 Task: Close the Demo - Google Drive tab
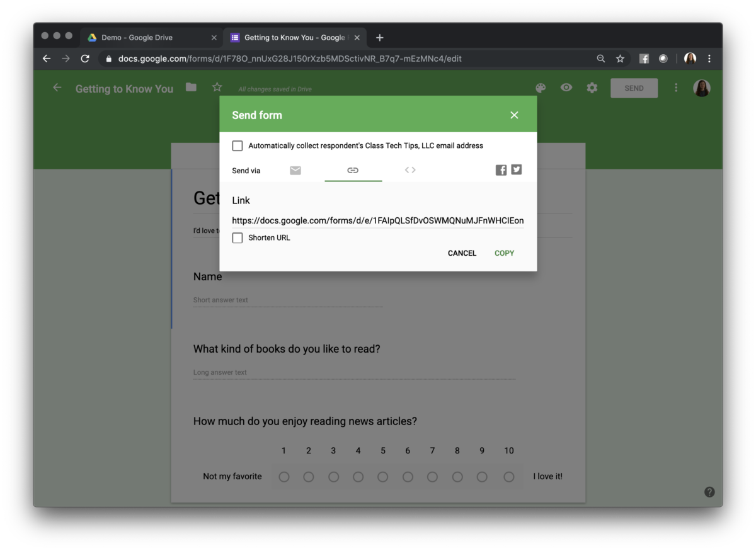click(x=214, y=38)
